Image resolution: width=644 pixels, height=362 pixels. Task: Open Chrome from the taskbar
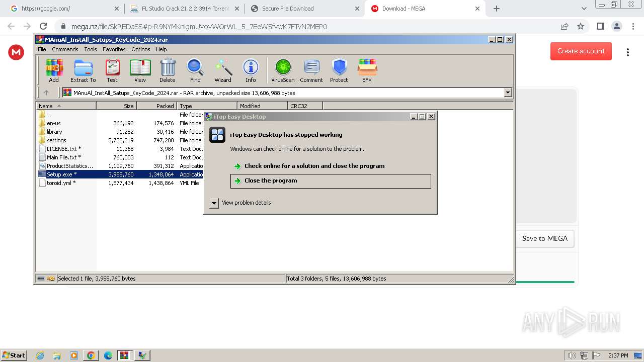[x=91, y=355]
